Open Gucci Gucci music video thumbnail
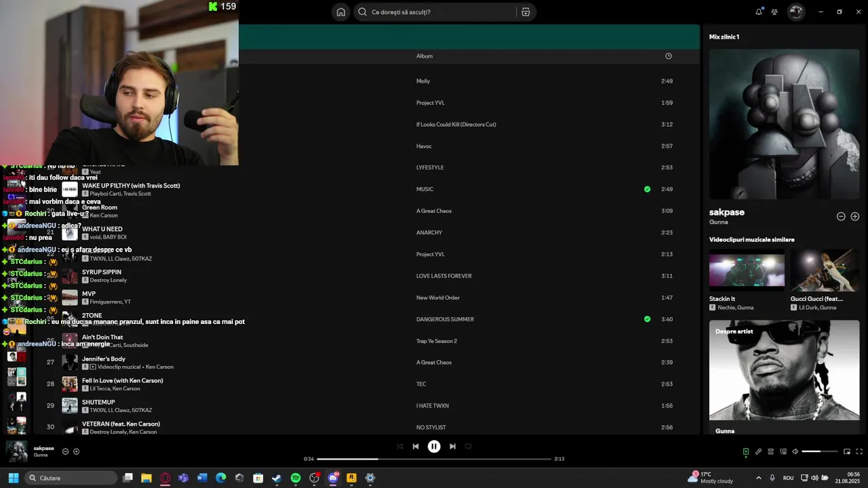The height and width of the screenshot is (488, 868). [825, 270]
